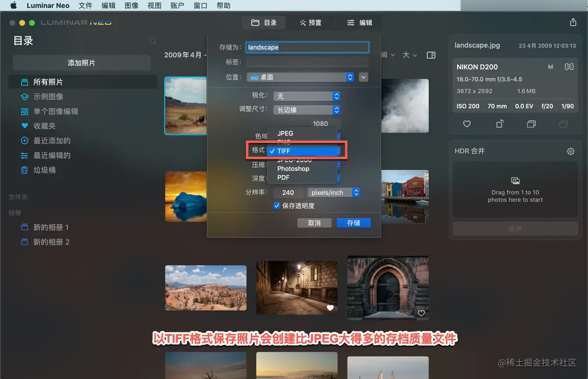Expand the save dialog with the chevron button
588x379 pixels.
[364, 77]
